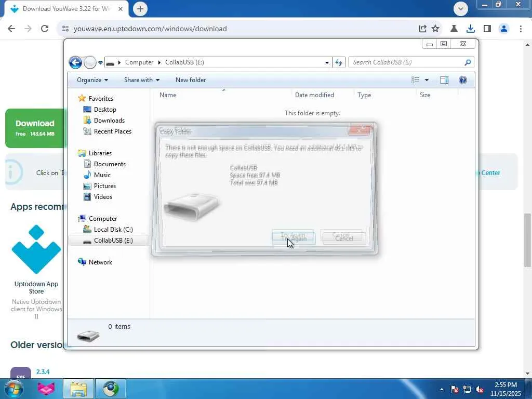This screenshot has height=399, width=532.
Task: Click CollabUSB (E:) in address breadcrumb
Action: 184,62
